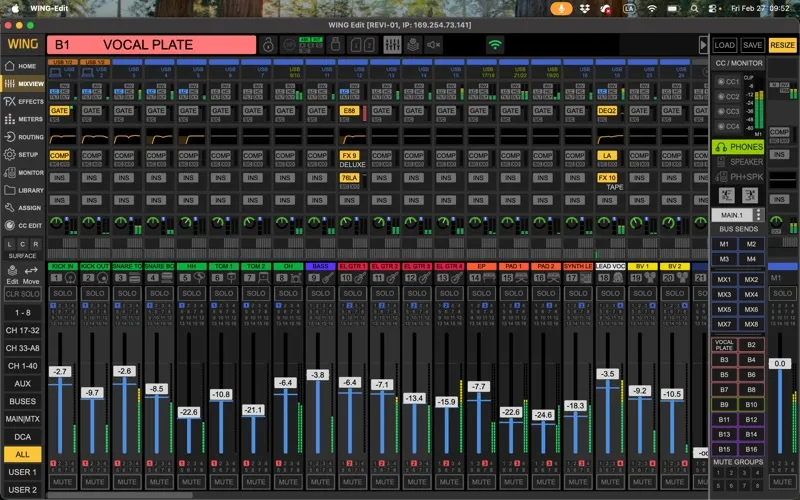800x500 pixels.
Task: Toggle the COMP on channel 1
Action: click(x=60, y=156)
